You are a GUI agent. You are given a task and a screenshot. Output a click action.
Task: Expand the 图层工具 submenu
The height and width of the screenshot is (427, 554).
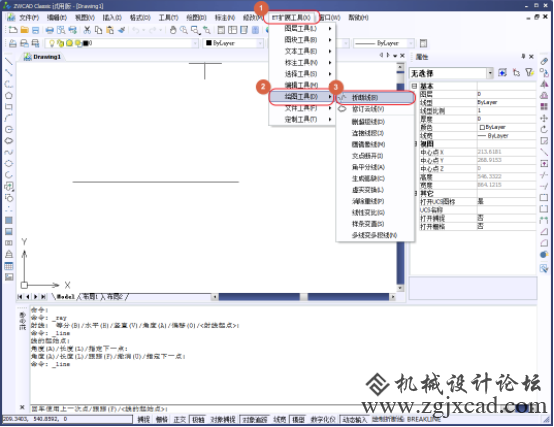(302, 28)
